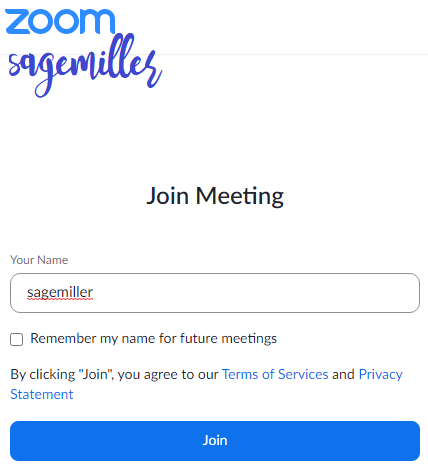
Task: Click the word 'Meeting' in the page title
Action: pos(240,196)
